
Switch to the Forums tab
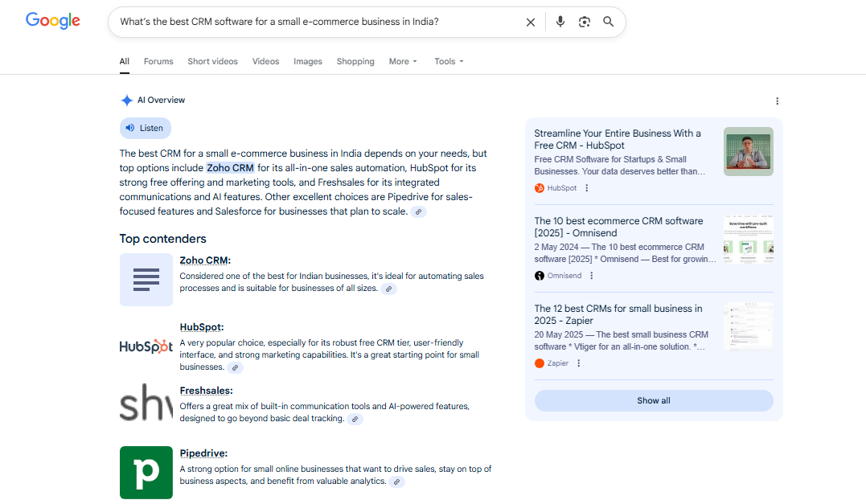tap(158, 61)
